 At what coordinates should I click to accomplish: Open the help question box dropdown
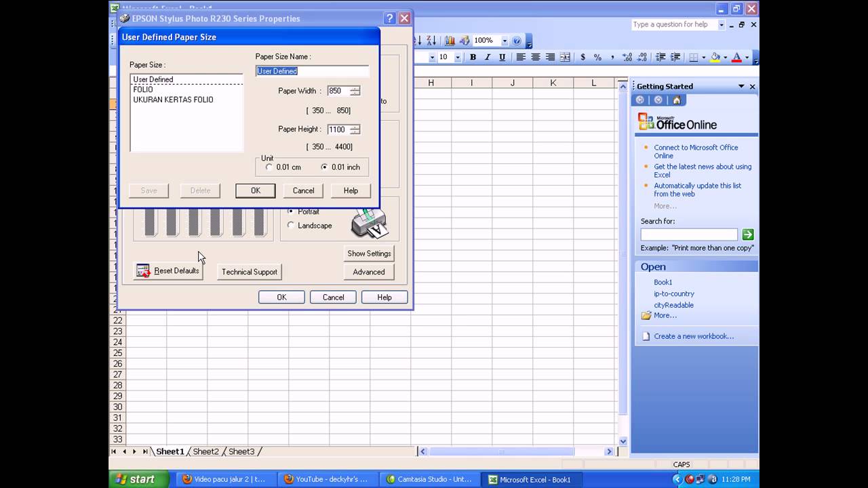(721, 24)
